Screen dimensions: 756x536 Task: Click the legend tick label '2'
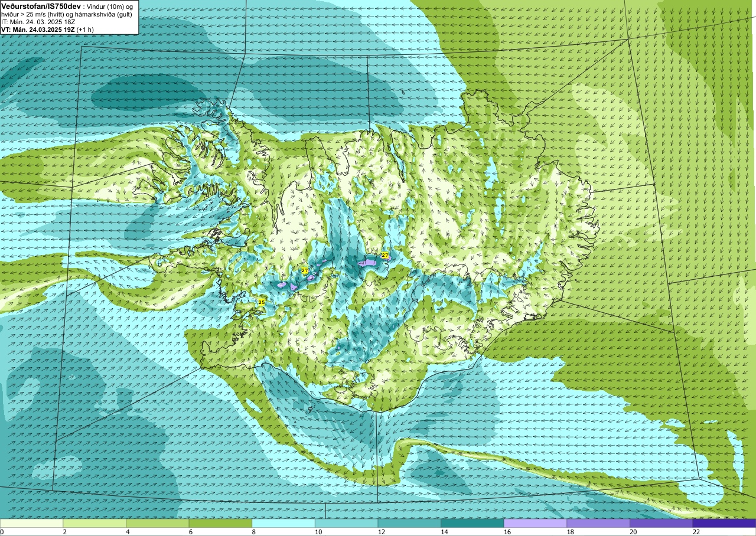(64, 532)
